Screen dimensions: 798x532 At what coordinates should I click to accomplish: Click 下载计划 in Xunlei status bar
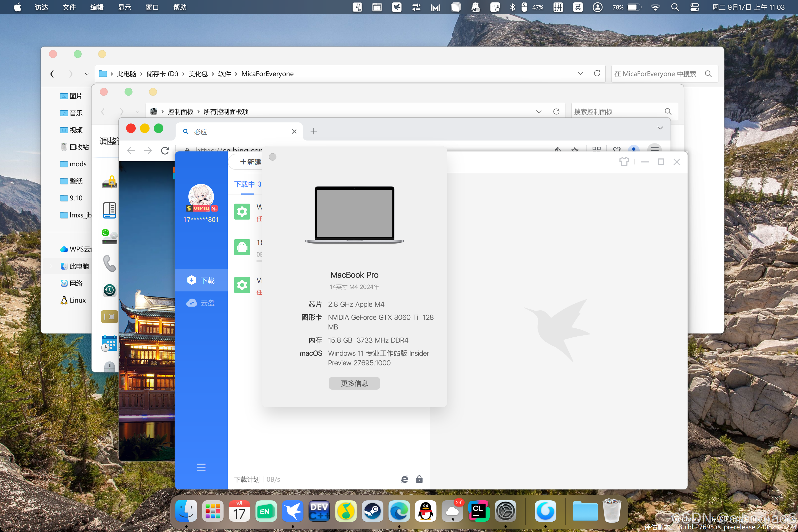pos(247,479)
